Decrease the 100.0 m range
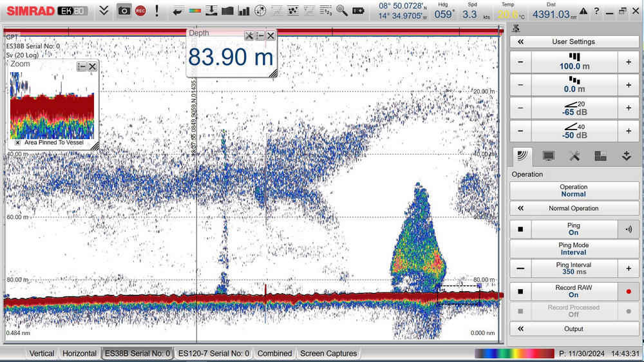 click(x=520, y=62)
